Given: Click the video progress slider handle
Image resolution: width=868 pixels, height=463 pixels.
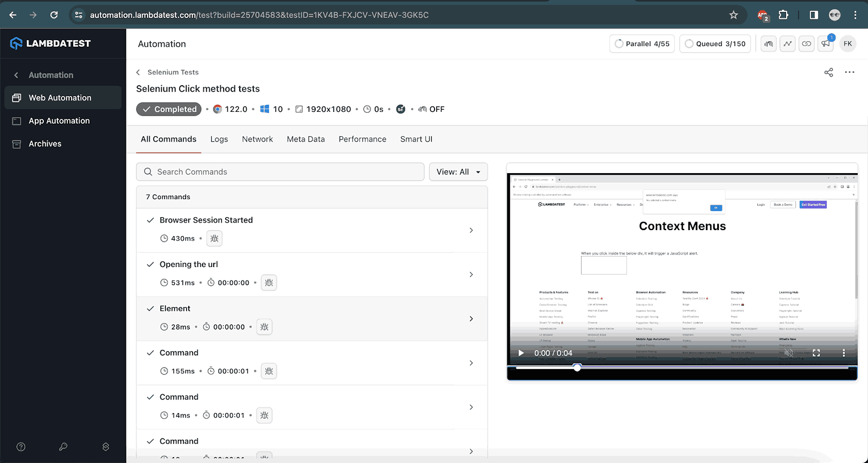Looking at the screenshot, I should pyautogui.click(x=577, y=367).
